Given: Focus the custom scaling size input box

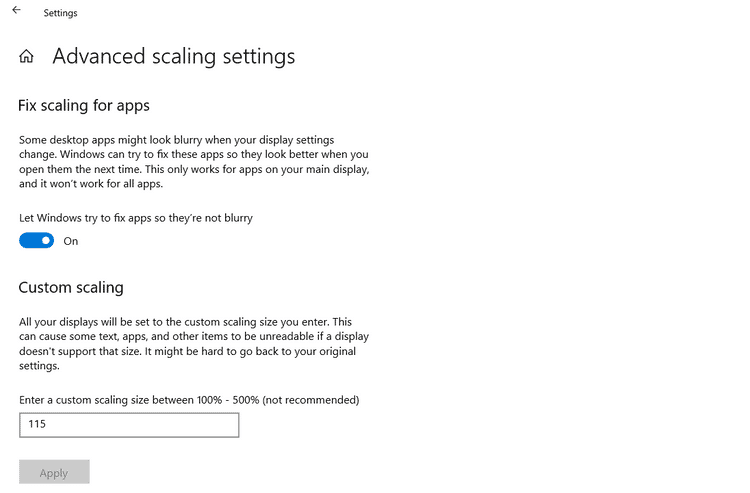Looking at the screenshot, I should pyautogui.click(x=129, y=425).
